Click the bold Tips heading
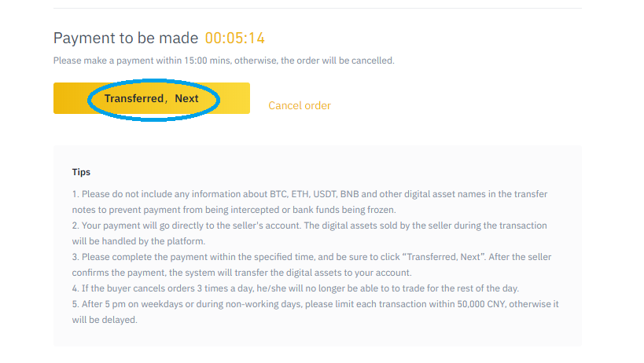This screenshot has width=644, height=363. click(81, 172)
